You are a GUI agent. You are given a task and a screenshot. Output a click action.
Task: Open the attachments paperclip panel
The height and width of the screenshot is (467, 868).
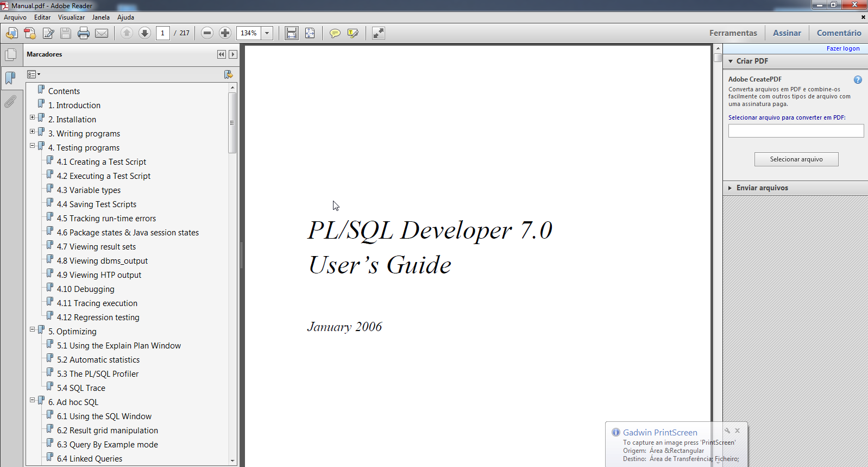[10, 102]
